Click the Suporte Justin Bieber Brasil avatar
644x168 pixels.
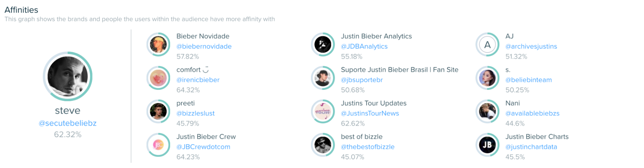point(323,78)
